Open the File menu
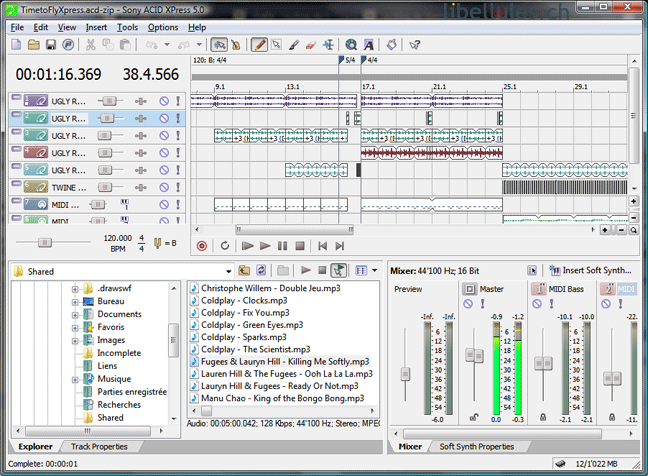648x476 pixels. [17, 27]
